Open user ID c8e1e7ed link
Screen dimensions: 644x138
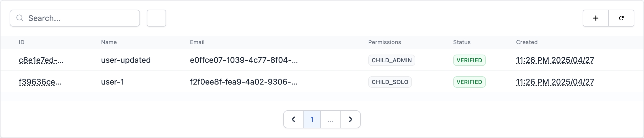41,60
